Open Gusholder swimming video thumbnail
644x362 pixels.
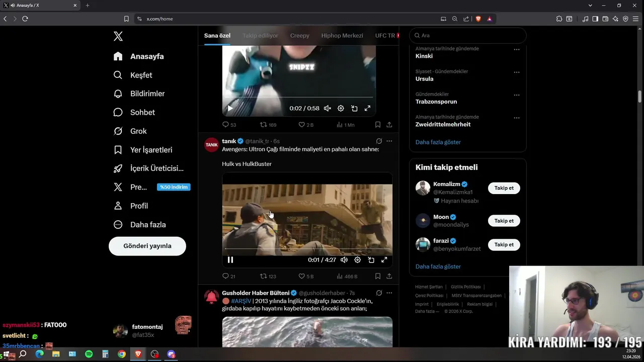coord(307,332)
